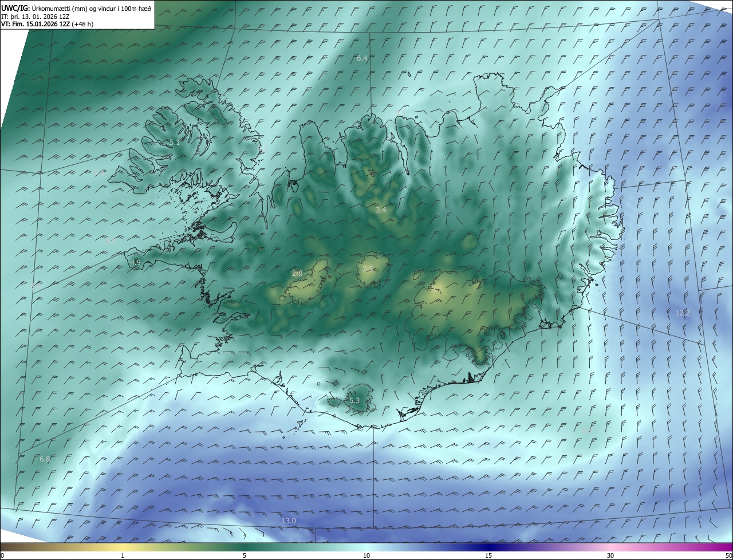The height and width of the screenshot is (560, 733).
Task: Select the 4.9 value on the western peninsula
Action: tap(136, 262)
